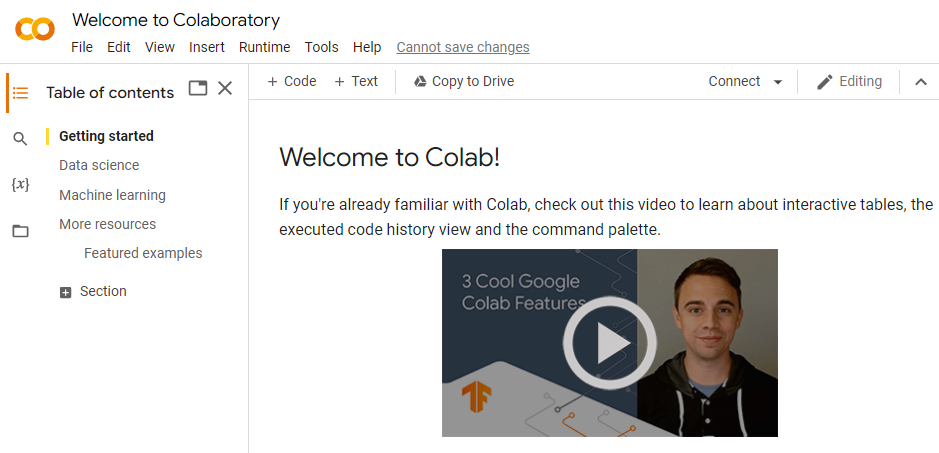Screen dimensions: 939x453
Task: Expand the Connect dropdown arrow
Action: 778,82
